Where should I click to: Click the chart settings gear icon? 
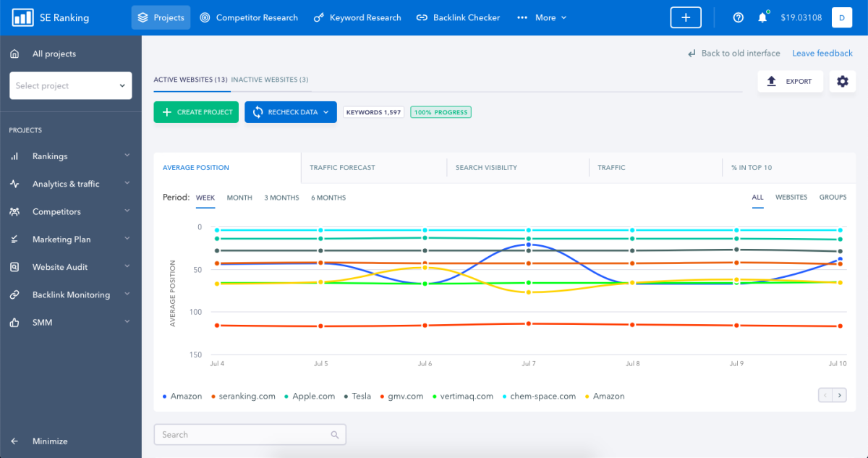843,82
